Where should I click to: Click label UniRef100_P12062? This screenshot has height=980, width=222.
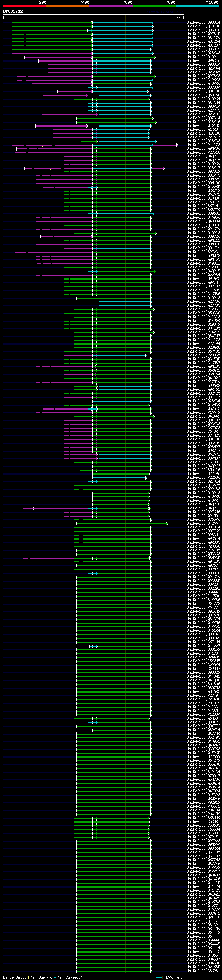(x=203, y=309)
